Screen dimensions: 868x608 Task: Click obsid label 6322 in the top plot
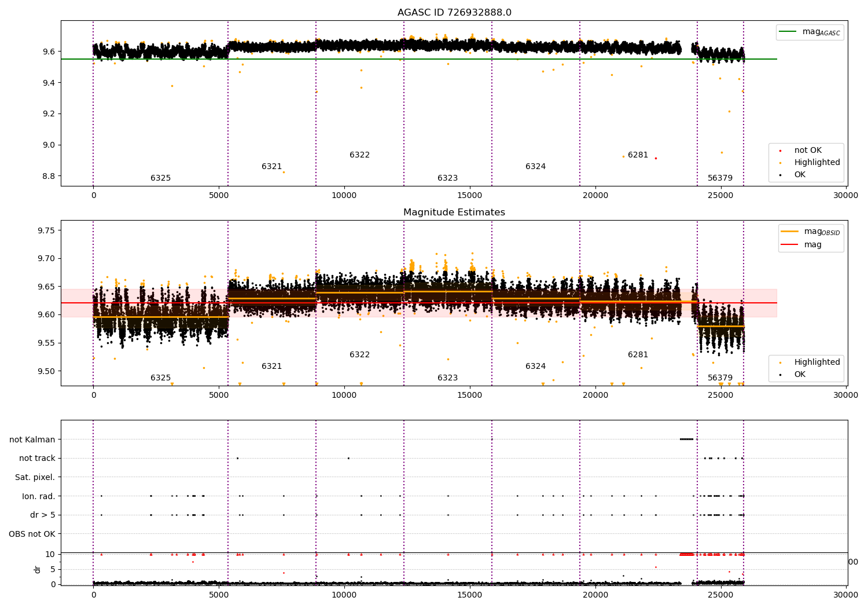(360, 155)
